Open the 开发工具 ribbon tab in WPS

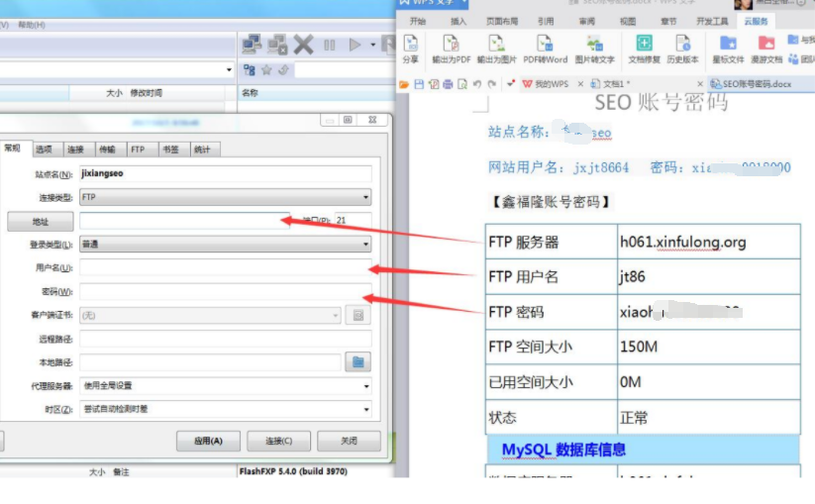tap(712, 22)
